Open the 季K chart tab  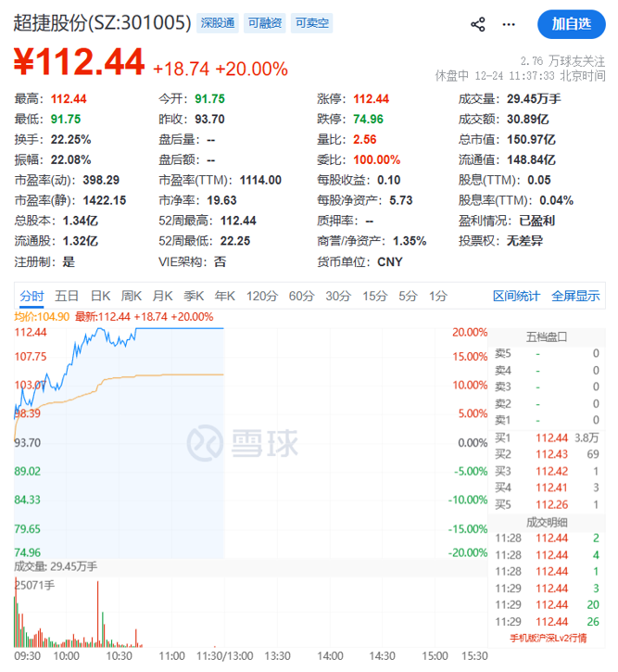point(194,296)
